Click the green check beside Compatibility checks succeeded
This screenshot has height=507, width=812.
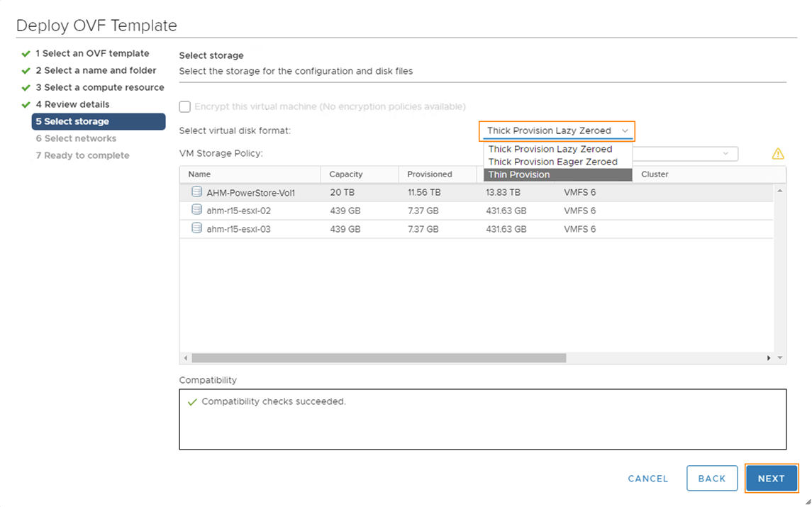[x=191, y=400]
